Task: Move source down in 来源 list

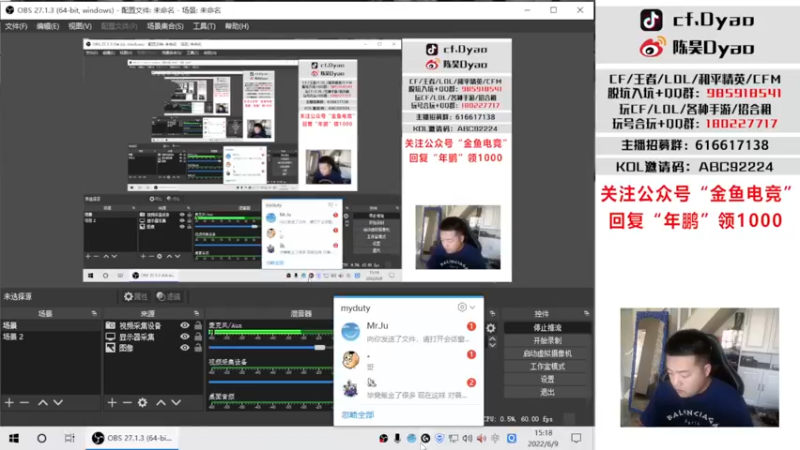Action: click(176, 403)
